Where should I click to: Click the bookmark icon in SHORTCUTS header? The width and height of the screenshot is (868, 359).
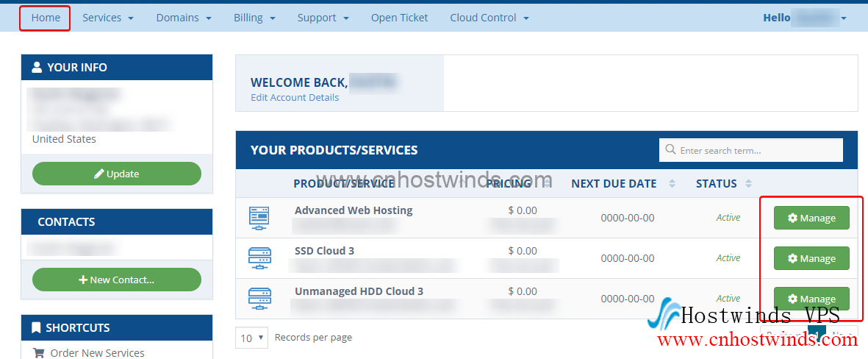click(x=37, y=328)
